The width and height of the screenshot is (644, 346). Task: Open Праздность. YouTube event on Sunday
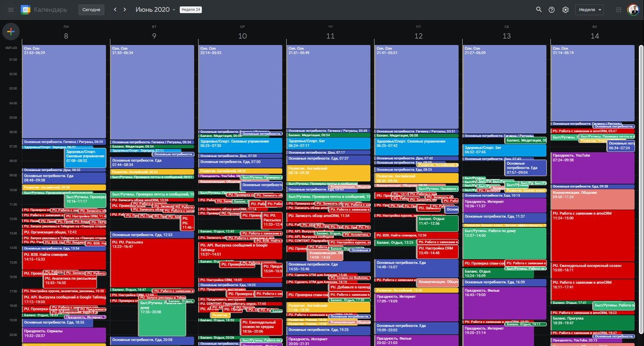pos(592,168)
